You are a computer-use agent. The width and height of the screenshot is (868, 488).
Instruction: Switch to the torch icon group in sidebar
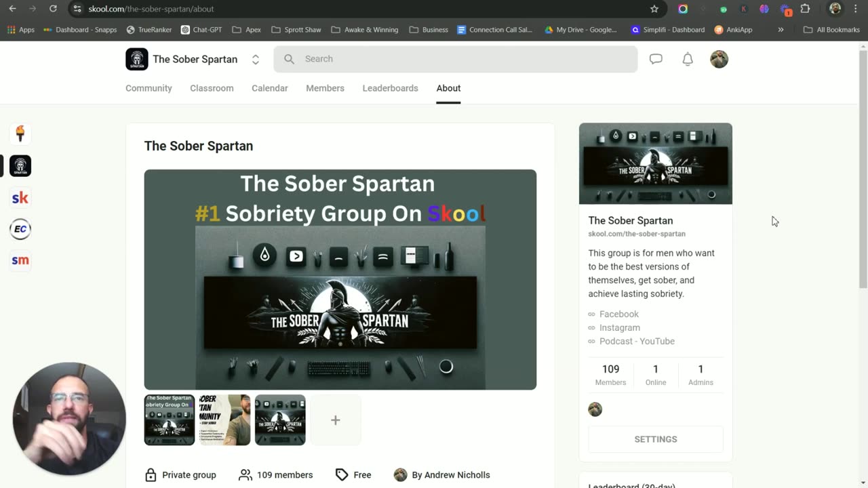(x=20, y=134)
